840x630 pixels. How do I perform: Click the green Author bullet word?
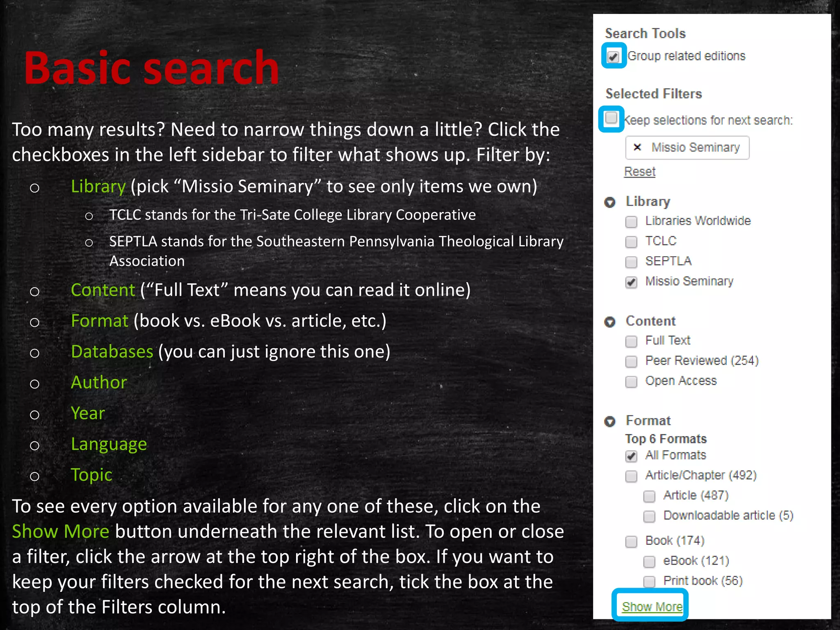point(99,382)
